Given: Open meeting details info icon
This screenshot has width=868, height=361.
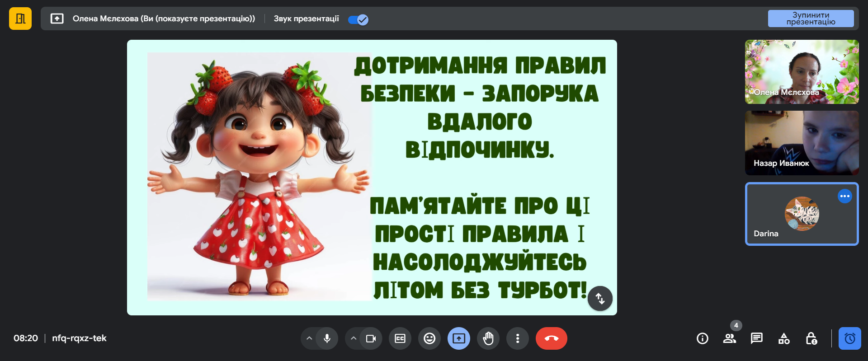Looking at the screenshot, I should (x=703, y=338).
